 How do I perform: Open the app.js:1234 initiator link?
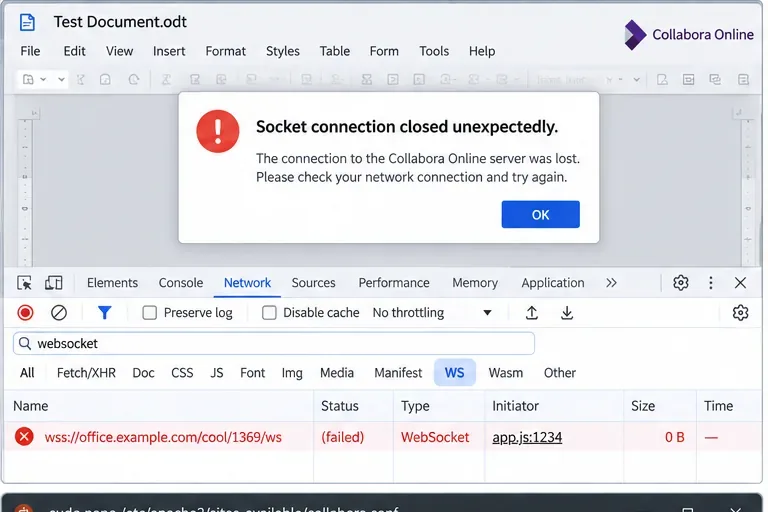[527, 437]
